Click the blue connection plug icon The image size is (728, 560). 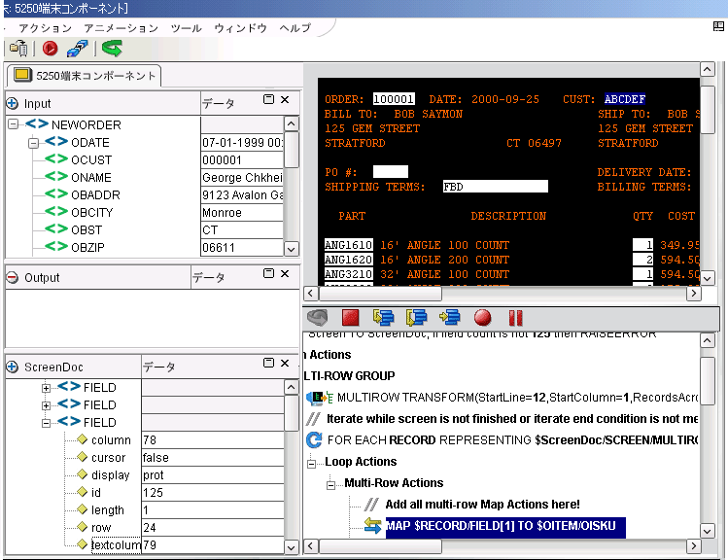tap(78, 48)
